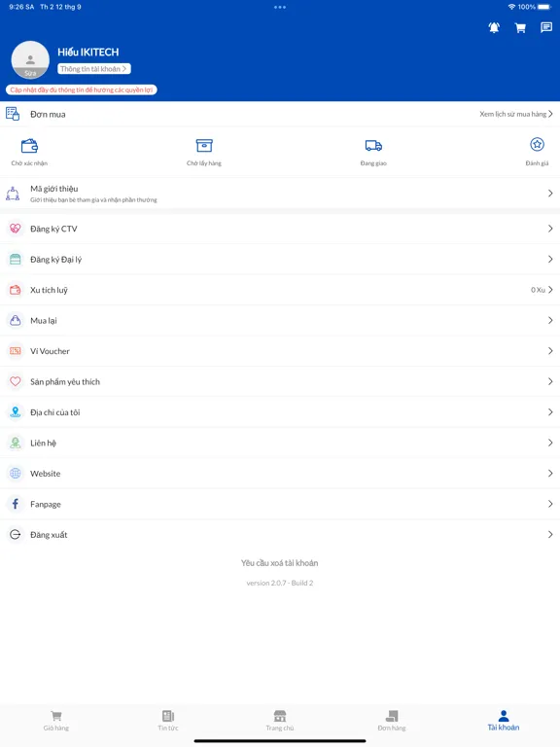
Task: Tap the Đăng xuất logout icon
Action: [16, 535]
